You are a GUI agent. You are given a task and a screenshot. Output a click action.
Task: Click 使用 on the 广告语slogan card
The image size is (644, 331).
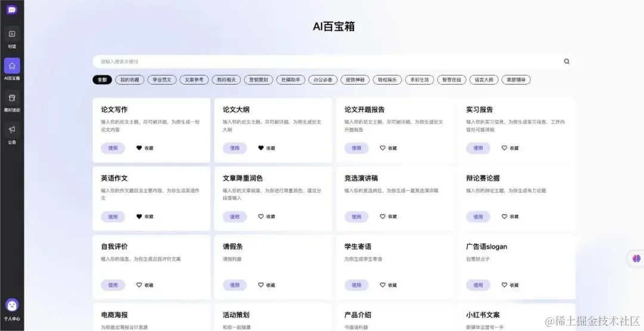tap(478, 285)
